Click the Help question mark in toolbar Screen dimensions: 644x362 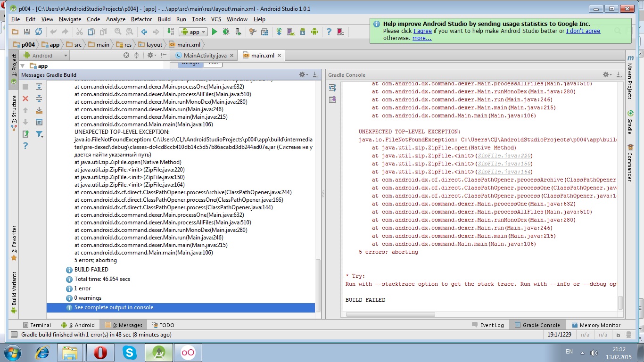329,32
